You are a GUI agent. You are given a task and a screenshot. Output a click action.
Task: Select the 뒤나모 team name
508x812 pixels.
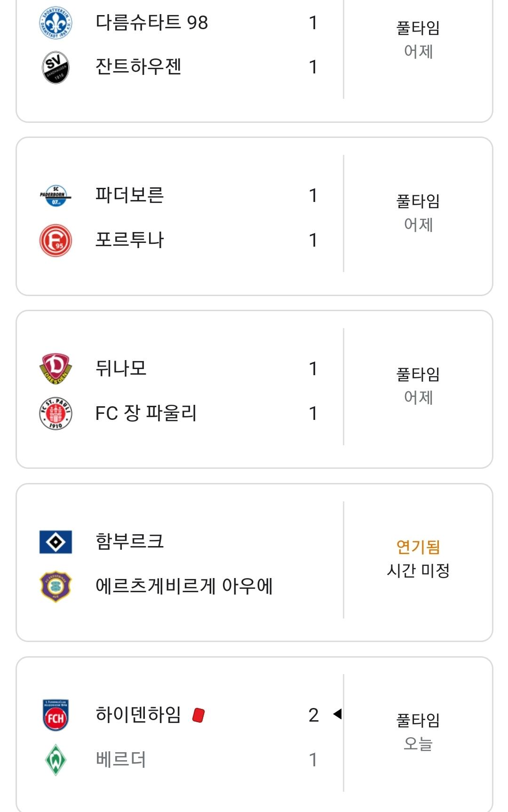click(x=121, y=368)
